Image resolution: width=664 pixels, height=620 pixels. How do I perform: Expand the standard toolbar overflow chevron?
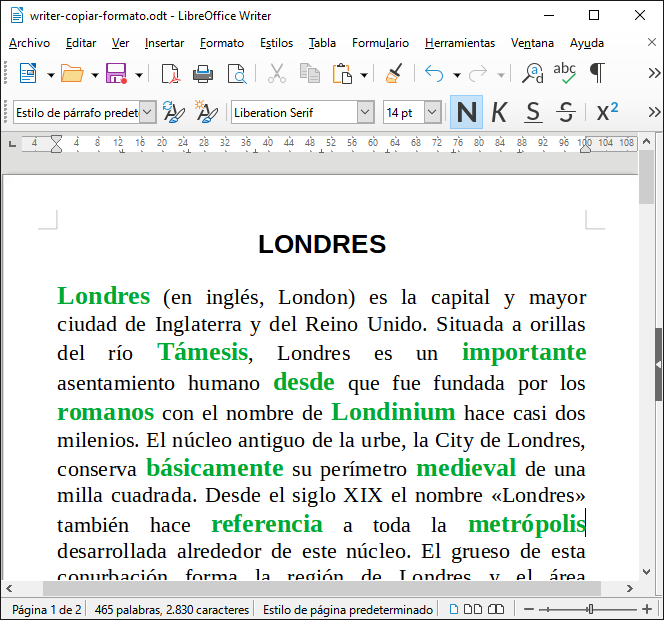tap(654, 73)
